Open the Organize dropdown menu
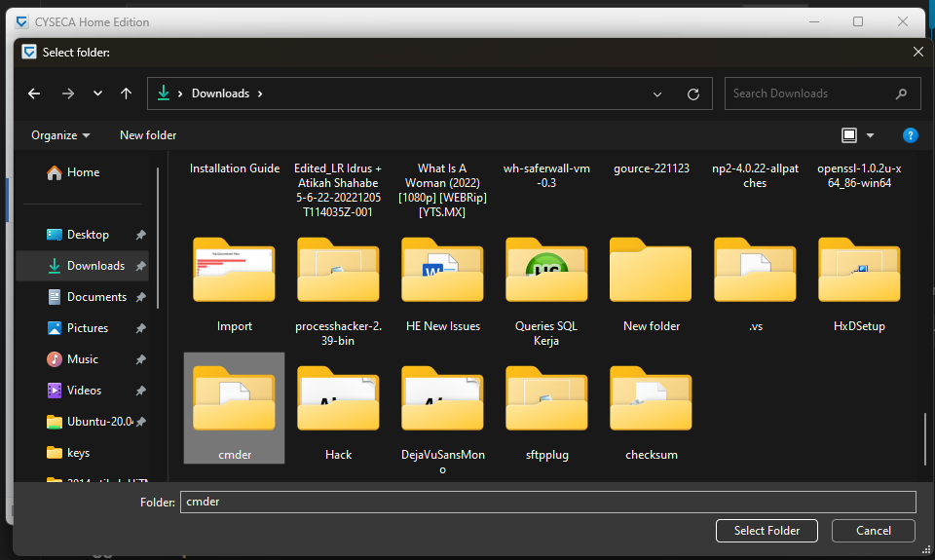 (x=60, y=135)
